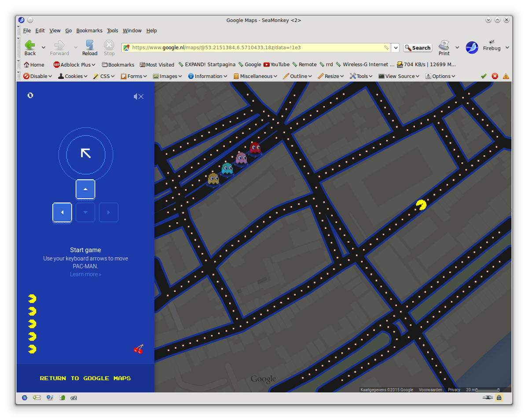This screenshot has width=528, height=420.
Task: Open the Bookmarks menu
Action: point(89,31)
